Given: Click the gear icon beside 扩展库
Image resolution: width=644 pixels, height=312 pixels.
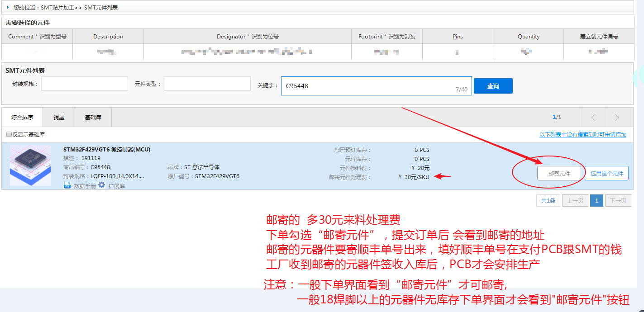Looking at the screenshot, I should [101, 185].
